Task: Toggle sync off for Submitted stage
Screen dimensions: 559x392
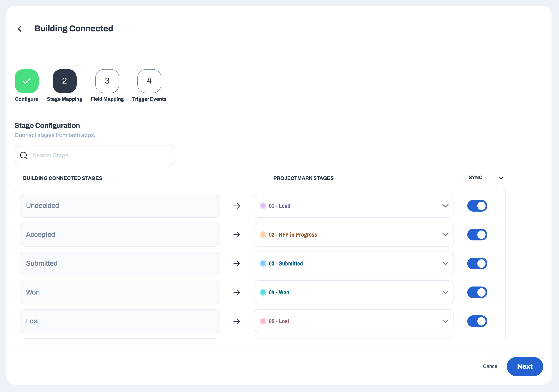Action: (x=477, y=264)
